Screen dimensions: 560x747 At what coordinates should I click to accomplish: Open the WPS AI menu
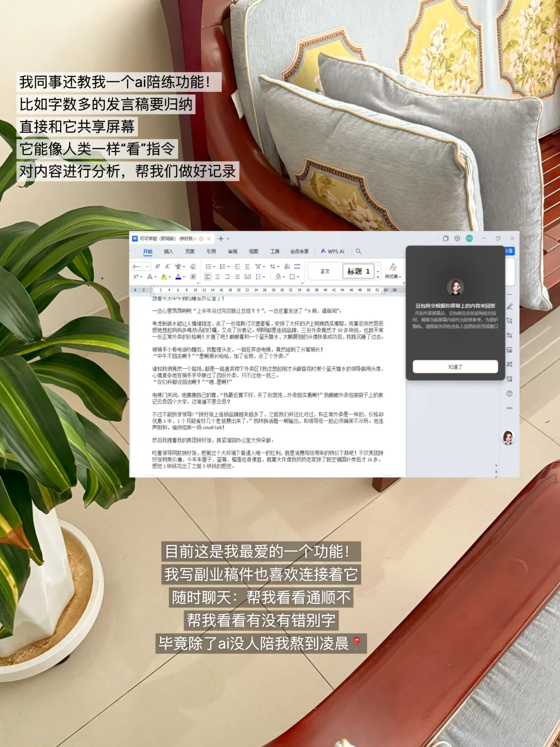[x=333, y=252]
